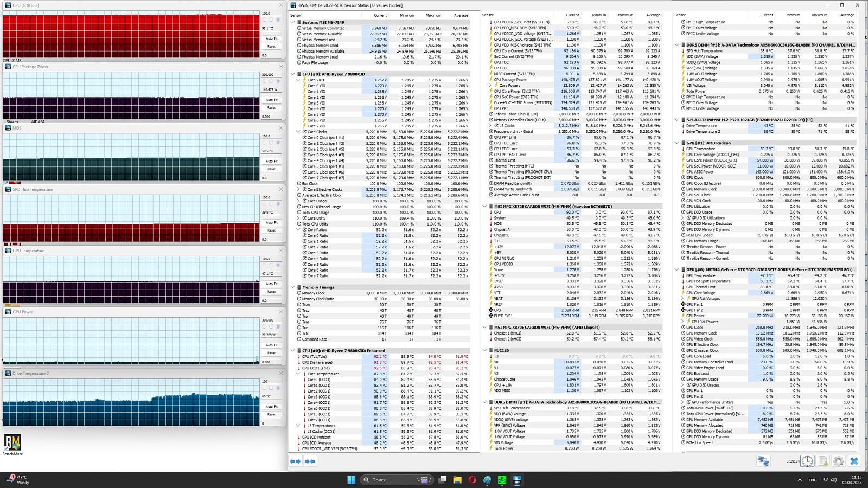Collapse the Memory Timings group

[x=293, y=287]
